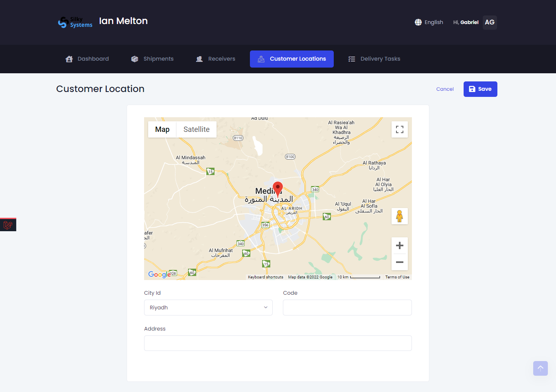Screen dimensions: 556x392
Task: Click the Receivers person icon
Action: tap(199, 59)
